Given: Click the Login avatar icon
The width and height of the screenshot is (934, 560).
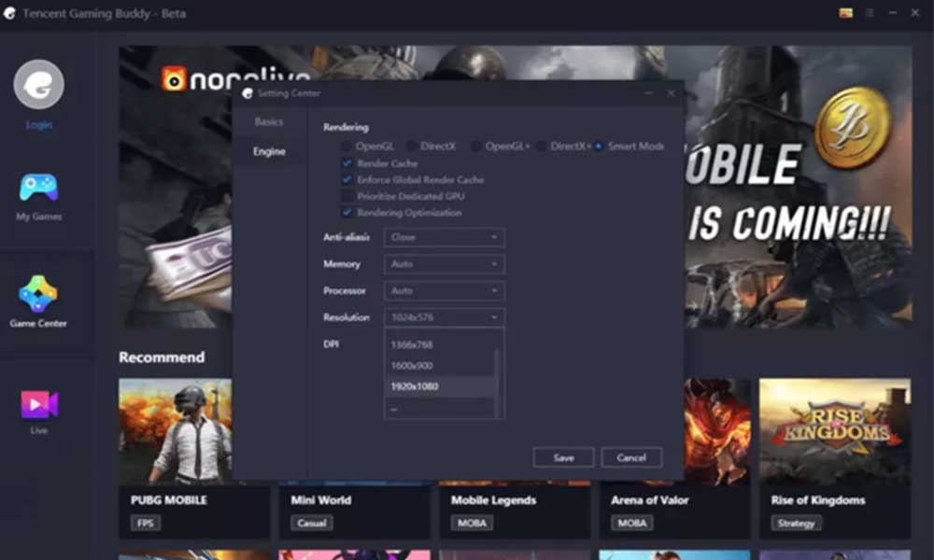Looking at the screenshot, I should [38, 84].
